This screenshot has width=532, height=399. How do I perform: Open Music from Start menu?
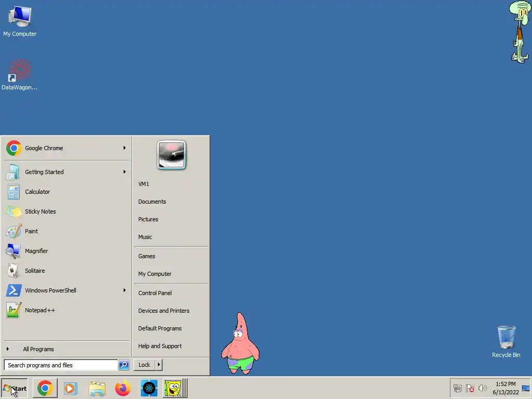[145, 237]
